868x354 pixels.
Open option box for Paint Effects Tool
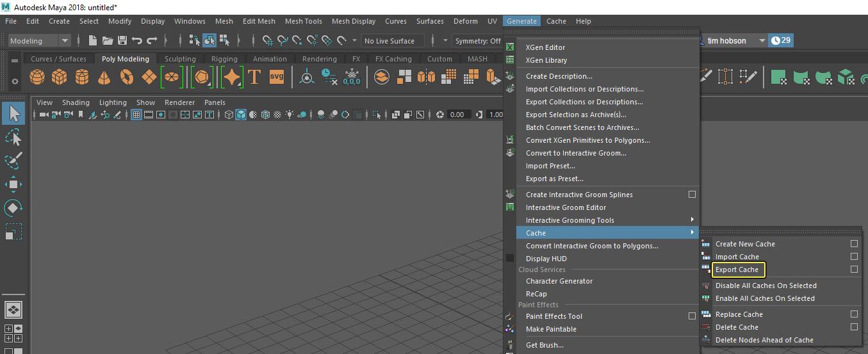[x=692, y=316]
